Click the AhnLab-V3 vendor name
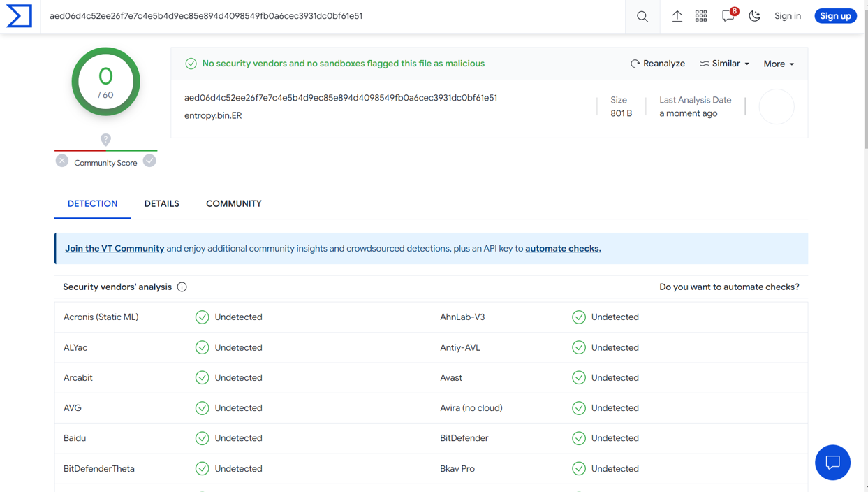Screen dimensions: 868x492 [x=462, y=317]
